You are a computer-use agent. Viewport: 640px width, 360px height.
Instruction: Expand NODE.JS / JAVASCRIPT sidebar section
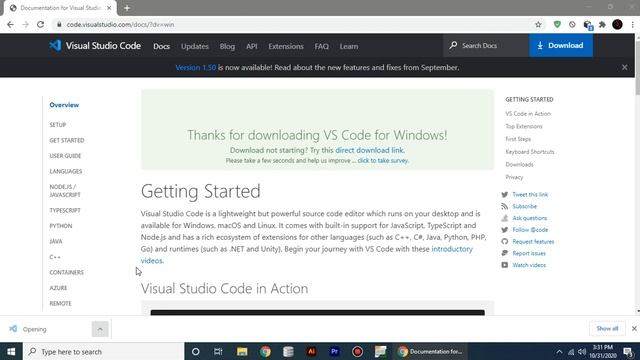pos(65,191)
